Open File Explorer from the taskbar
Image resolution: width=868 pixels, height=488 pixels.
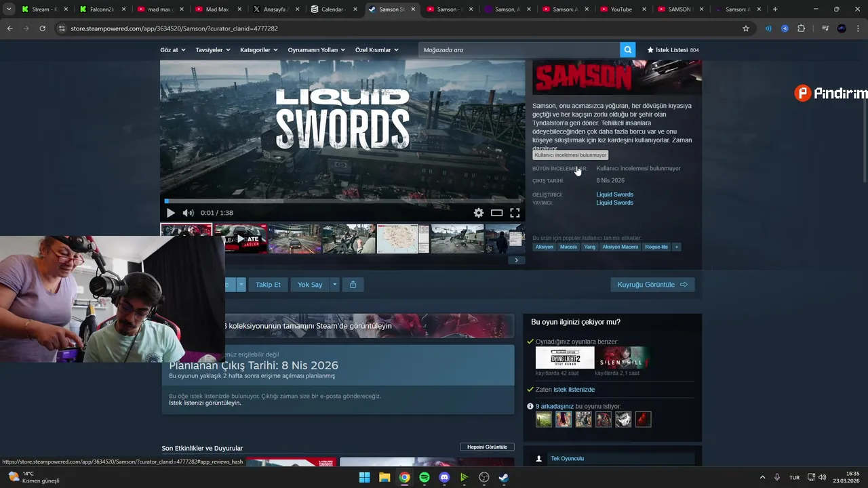pyautogui.click(x=384, y=477)
